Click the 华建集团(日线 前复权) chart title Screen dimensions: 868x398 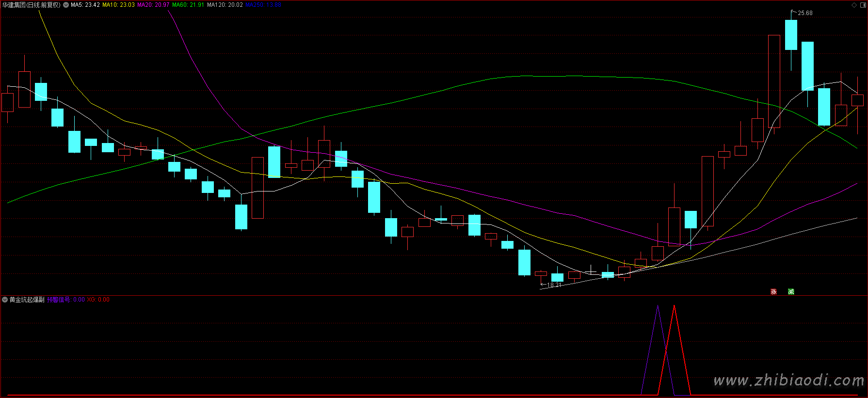pos(32,5)
